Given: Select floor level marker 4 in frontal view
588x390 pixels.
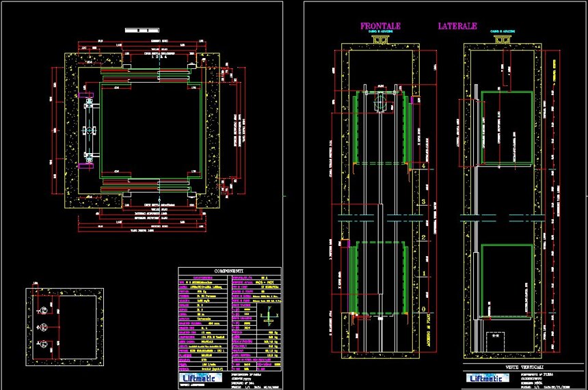Looking at the screenshot, I should pos(424,166).
